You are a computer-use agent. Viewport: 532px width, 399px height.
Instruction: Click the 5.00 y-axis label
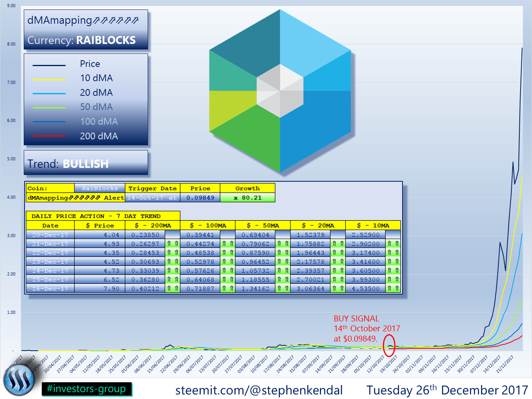(x=11, y=159)
